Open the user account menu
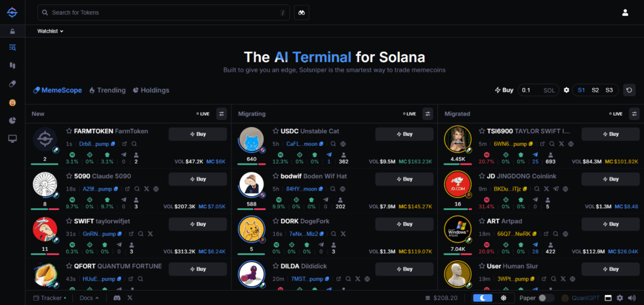Screen dimensions: 644x305 pyautogui.click(x=625, y=13)
